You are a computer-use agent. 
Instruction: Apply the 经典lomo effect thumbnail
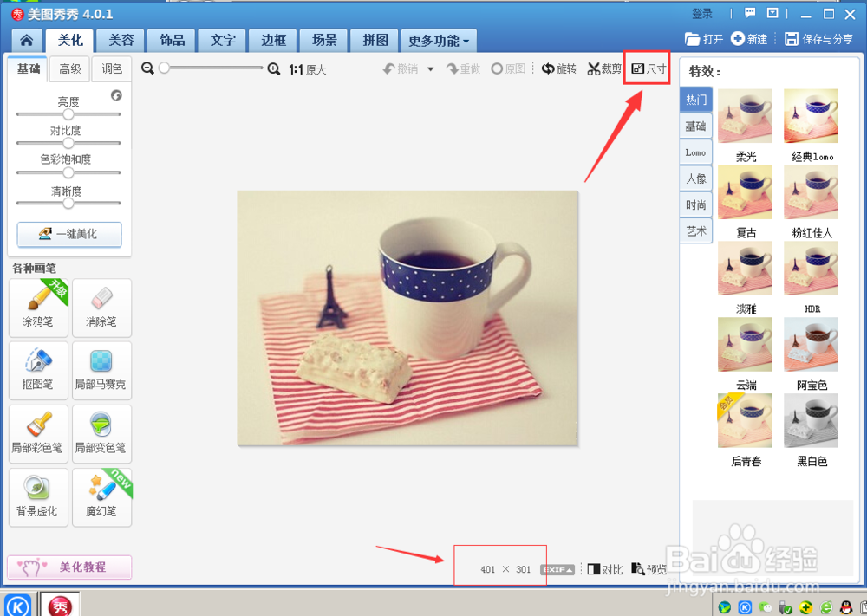tap(811, 115)
